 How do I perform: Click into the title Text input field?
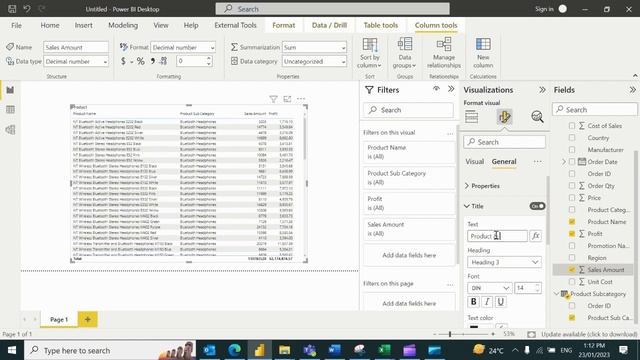pos(497,236)
